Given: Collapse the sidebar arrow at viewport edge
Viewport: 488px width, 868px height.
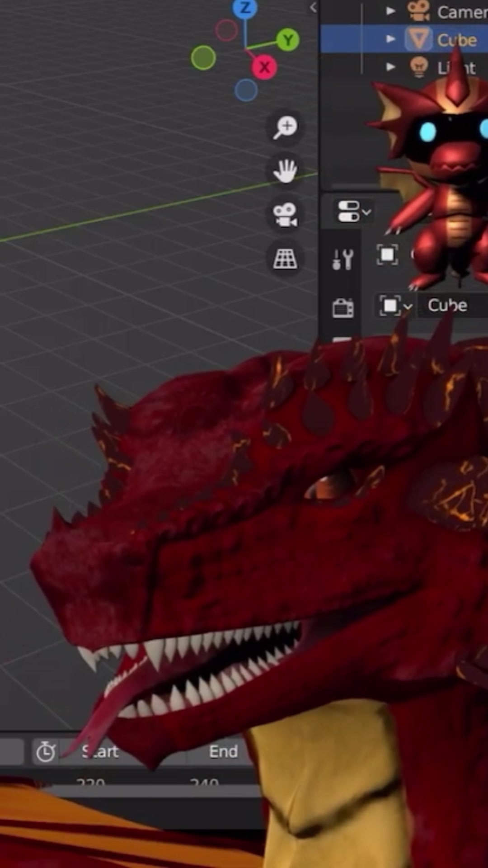Looking at the screenshot, I should [313, 7].
